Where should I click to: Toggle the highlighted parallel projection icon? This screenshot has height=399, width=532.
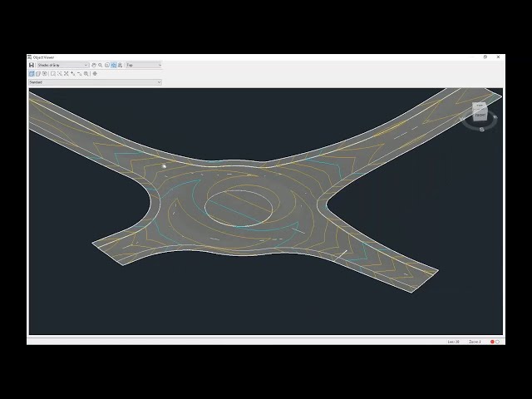pos(114,65)
